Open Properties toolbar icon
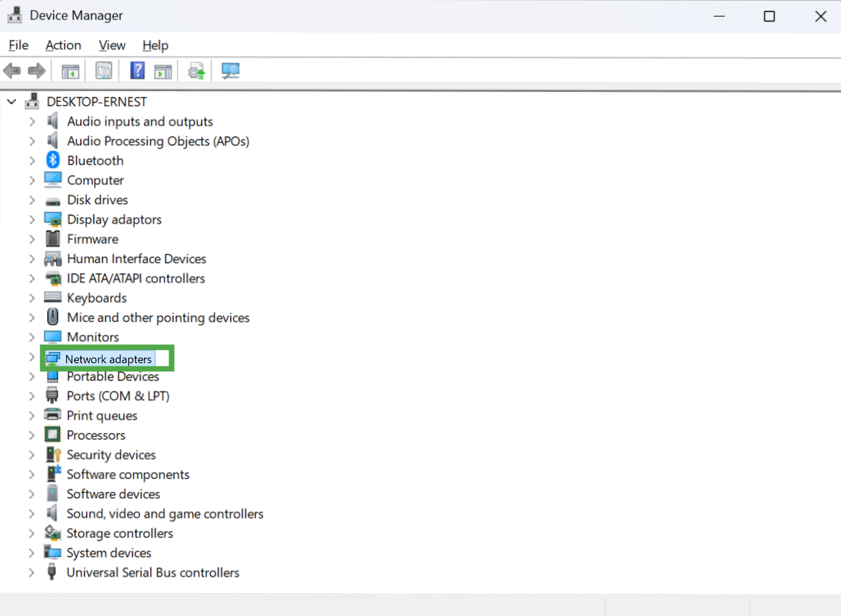Screen dimensions: 841x616 tap(103, 70)
